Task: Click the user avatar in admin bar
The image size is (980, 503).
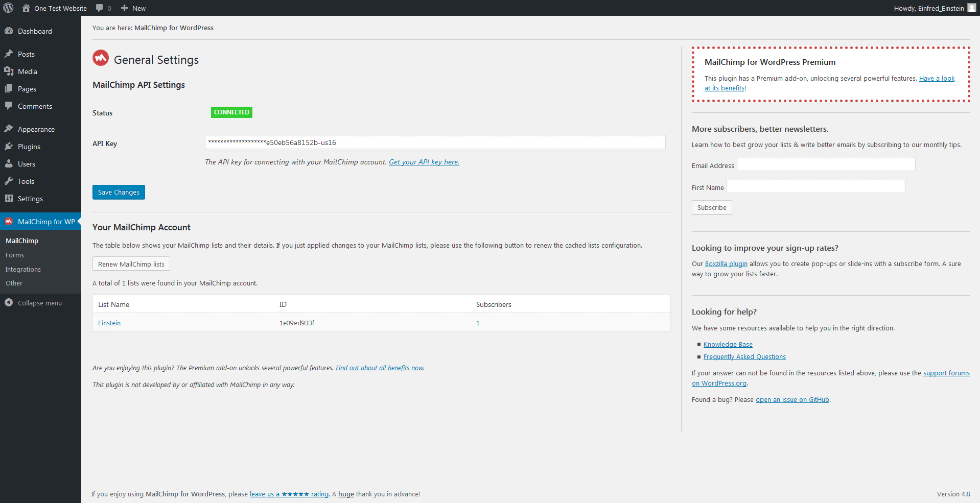Action: [x=971, y=8]
